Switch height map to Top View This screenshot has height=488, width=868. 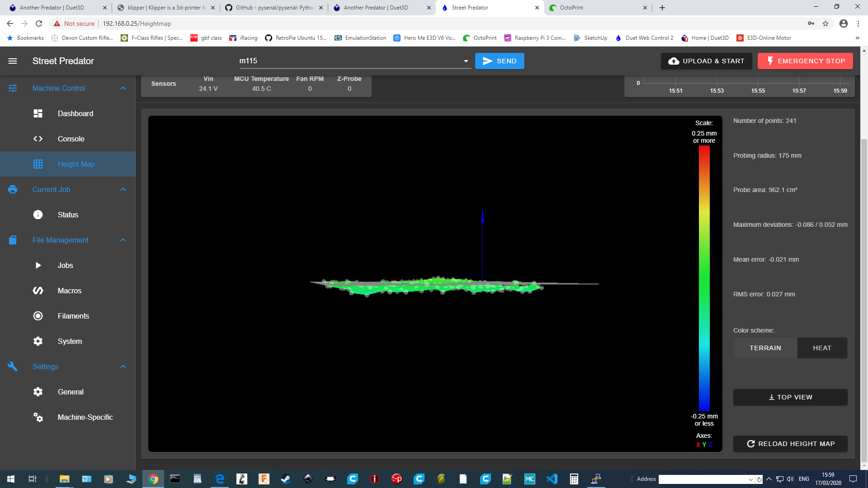coord(790,397)
